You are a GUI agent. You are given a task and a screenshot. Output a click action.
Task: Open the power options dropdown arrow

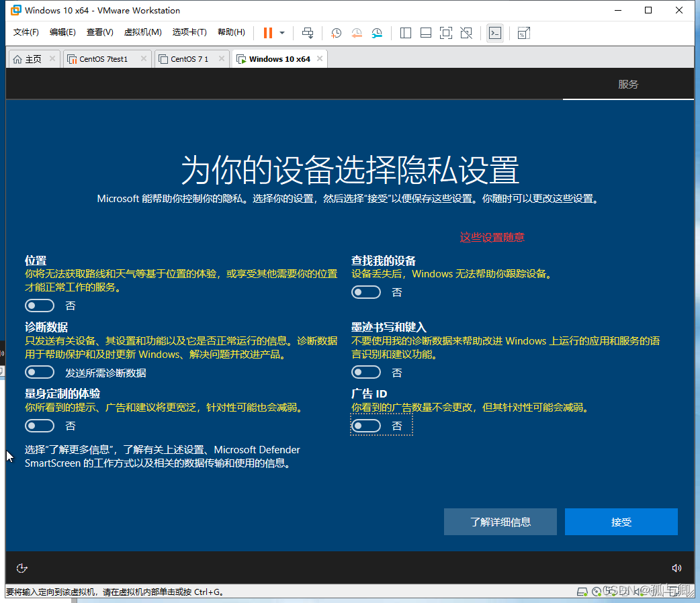pos(282,33)
